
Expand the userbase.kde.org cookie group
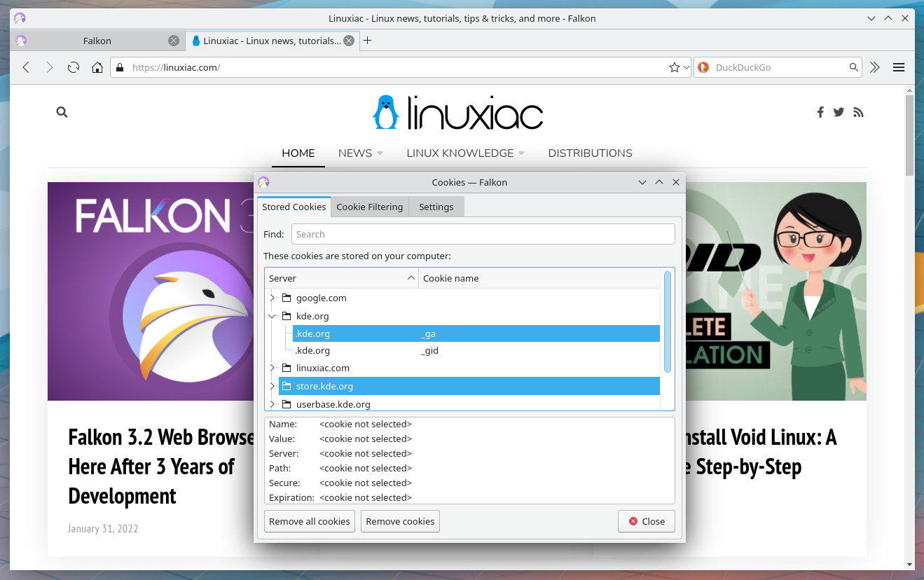(273, 404)
